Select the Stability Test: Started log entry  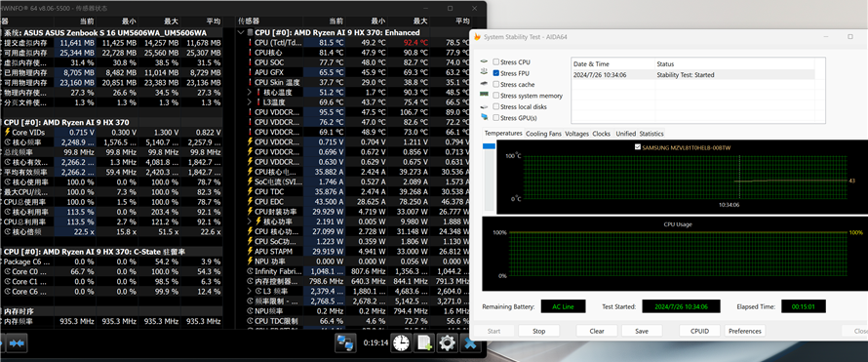tap(693, 74)
